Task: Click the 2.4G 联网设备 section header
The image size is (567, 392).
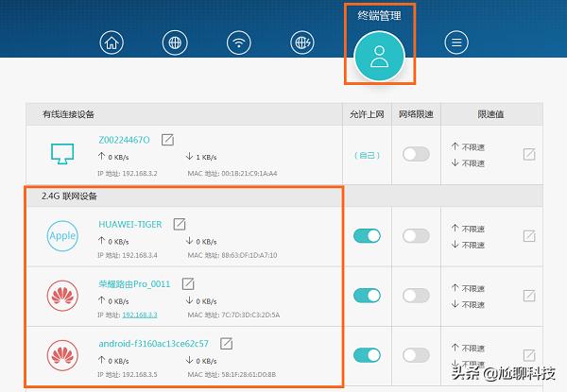Action: coord(69,196)
